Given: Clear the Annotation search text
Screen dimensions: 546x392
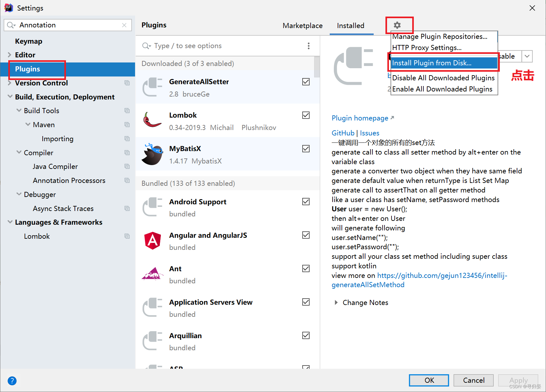Looking at the screenshot, I should [x=124, y=25].
